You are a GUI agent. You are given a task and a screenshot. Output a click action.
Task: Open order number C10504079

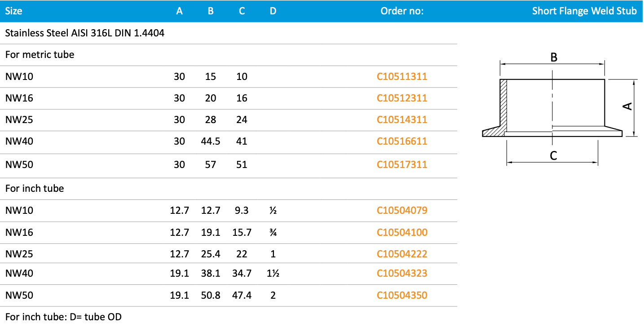(x=402, y=210)
